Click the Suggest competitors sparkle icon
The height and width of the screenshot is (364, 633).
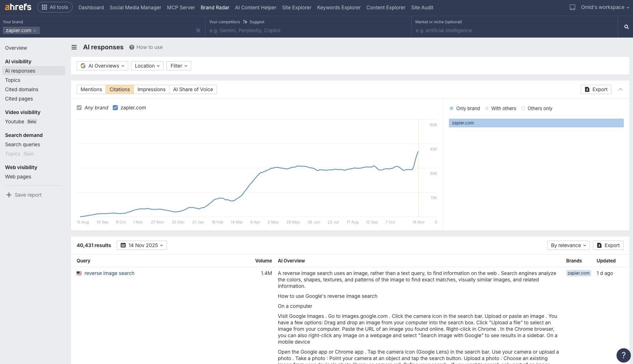pos(245,22)
